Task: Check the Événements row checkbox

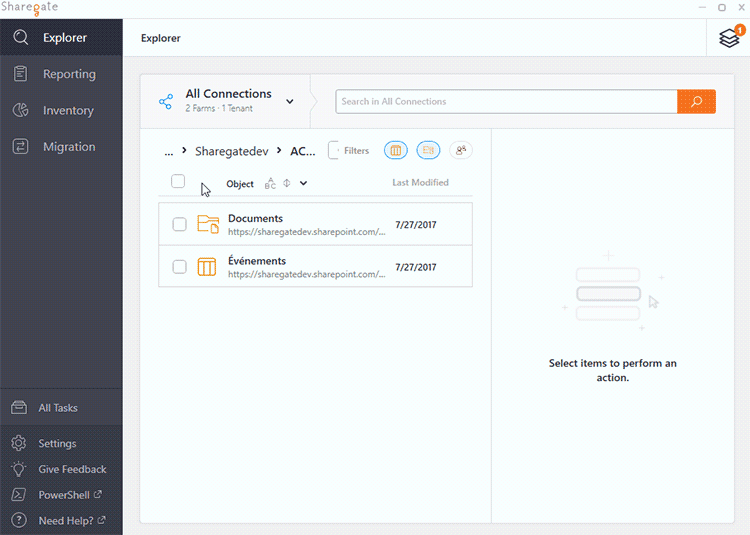Action: click(x=179, y=267)
